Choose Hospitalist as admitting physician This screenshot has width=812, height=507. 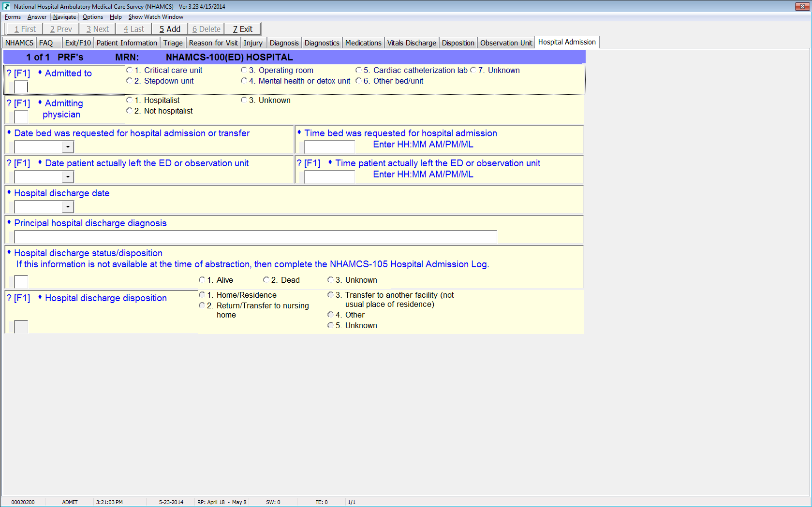130,100
